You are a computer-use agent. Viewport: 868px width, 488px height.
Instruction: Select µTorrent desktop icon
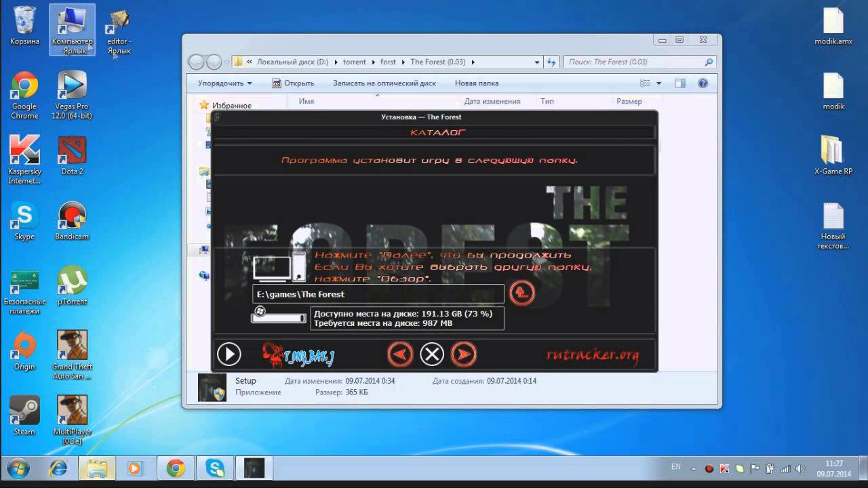tap(72, 287)
